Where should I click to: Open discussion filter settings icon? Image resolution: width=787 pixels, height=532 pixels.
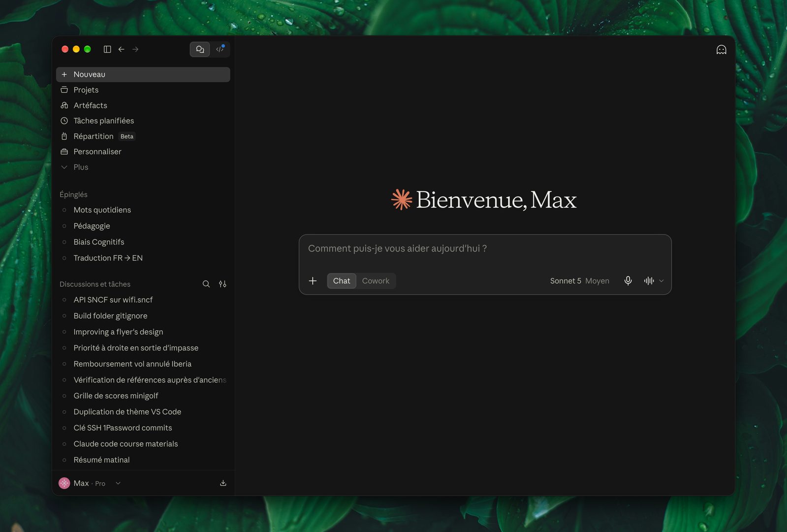click(x=222, y=284)
